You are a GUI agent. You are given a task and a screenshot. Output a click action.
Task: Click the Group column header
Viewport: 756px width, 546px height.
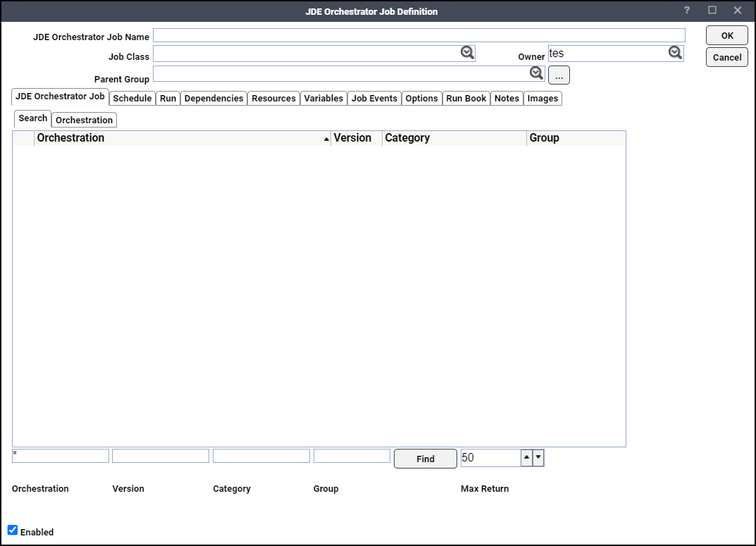click(576, 138)
